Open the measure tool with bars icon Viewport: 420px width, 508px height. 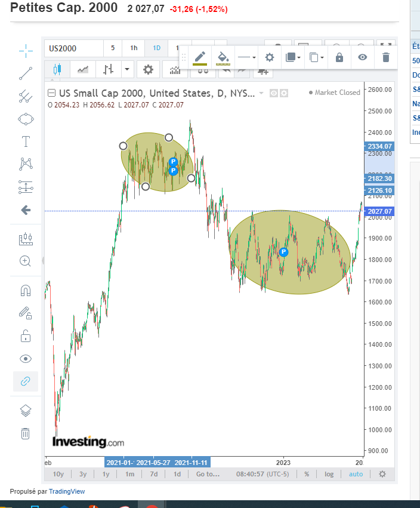[26, 239]
